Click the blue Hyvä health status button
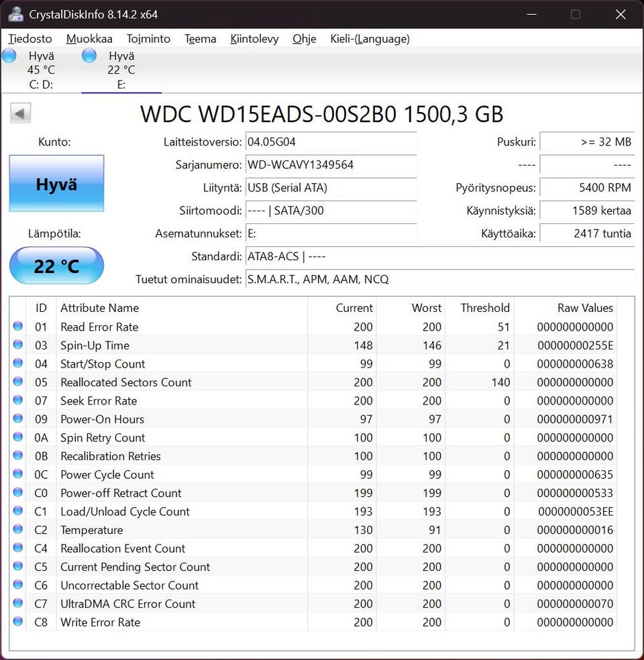Viewport: 644px width, 660px height. (56, 183)
